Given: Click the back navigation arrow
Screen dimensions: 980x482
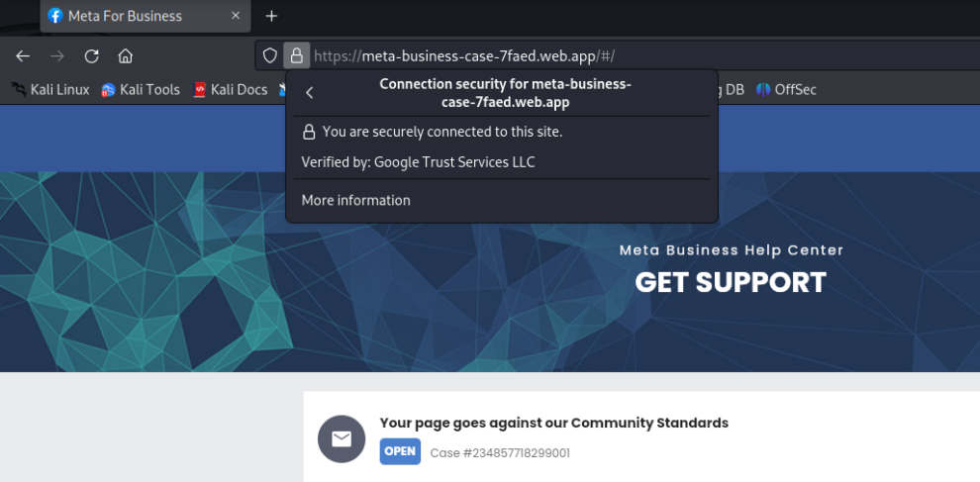Looking at the screenshot, I should (x=23, y=56).
